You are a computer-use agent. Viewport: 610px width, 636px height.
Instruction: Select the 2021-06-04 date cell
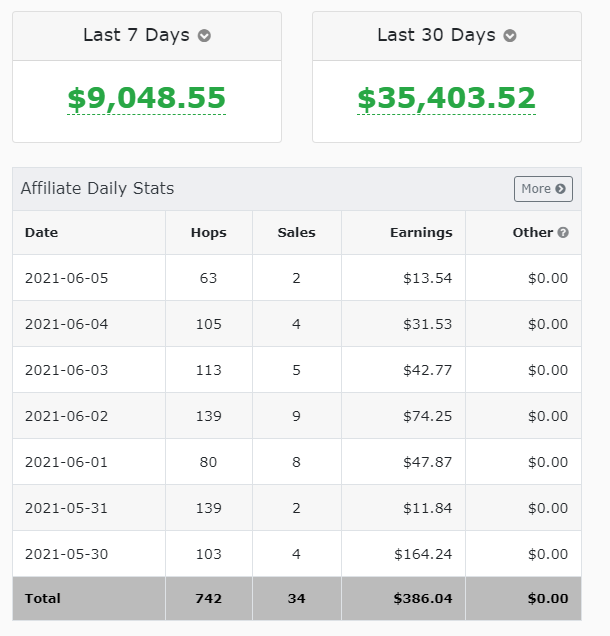(x=66, y=324)
